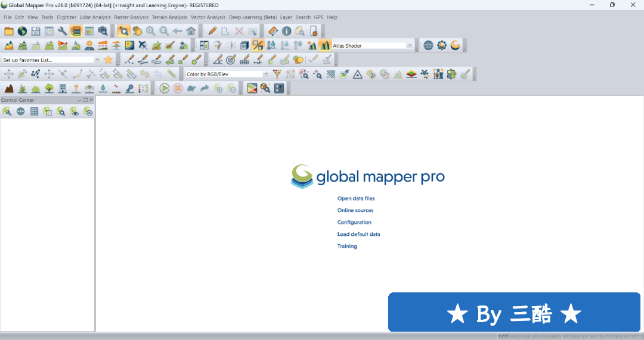Click zoom to layer icon in Control Center
Viewport: 644px width, 340px height.
click(61, 111)
